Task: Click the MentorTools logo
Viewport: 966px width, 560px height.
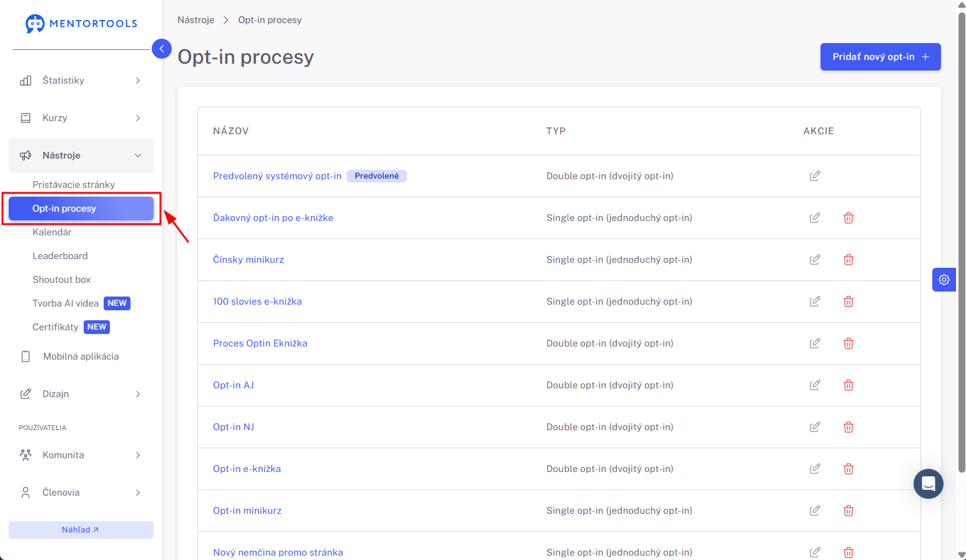Action: coord(81,24)
